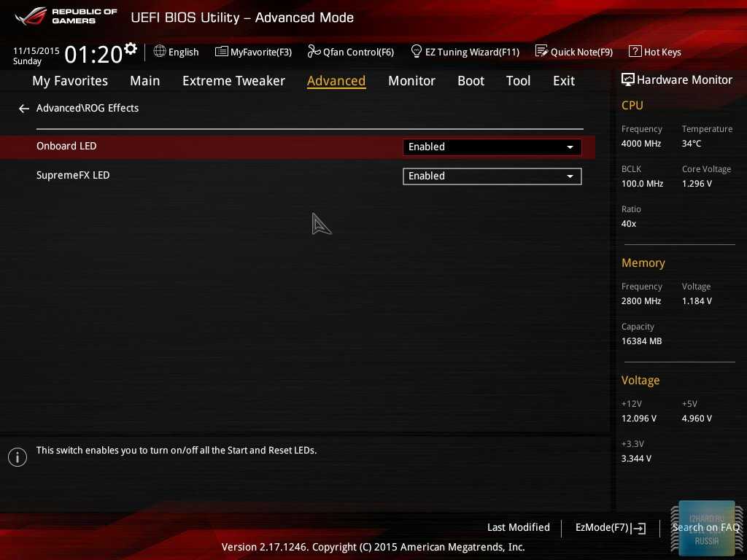Go back using the left arrow
This screenshot has width=747, height=560.
(x=24, y=109)
